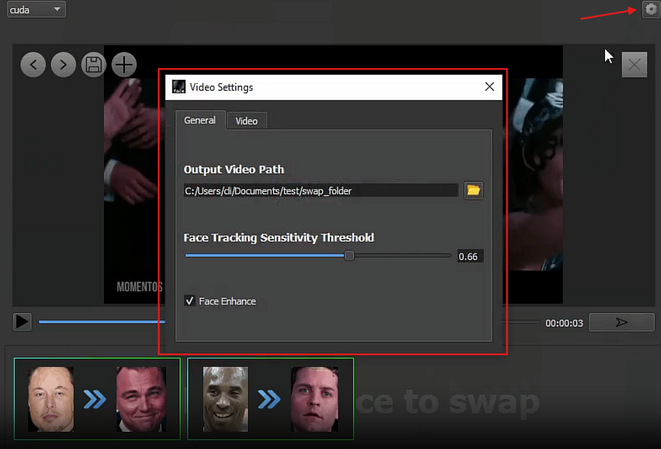This screenshot has height=449, width=661.
Task: Switch to the General tab
Action: point(200,121)
